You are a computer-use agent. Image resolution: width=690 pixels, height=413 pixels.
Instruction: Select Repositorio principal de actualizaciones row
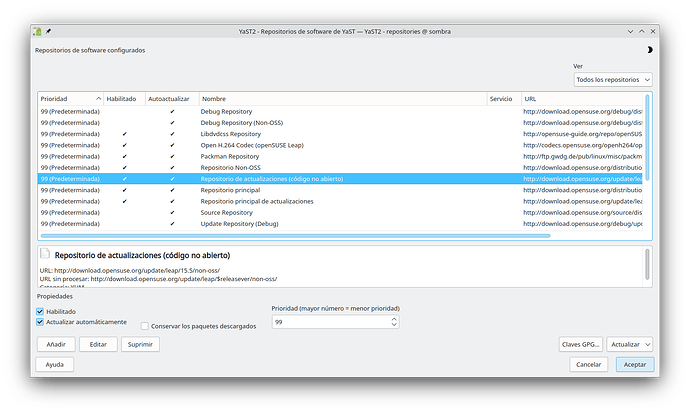pyautogui.click(x=340, y=201)
